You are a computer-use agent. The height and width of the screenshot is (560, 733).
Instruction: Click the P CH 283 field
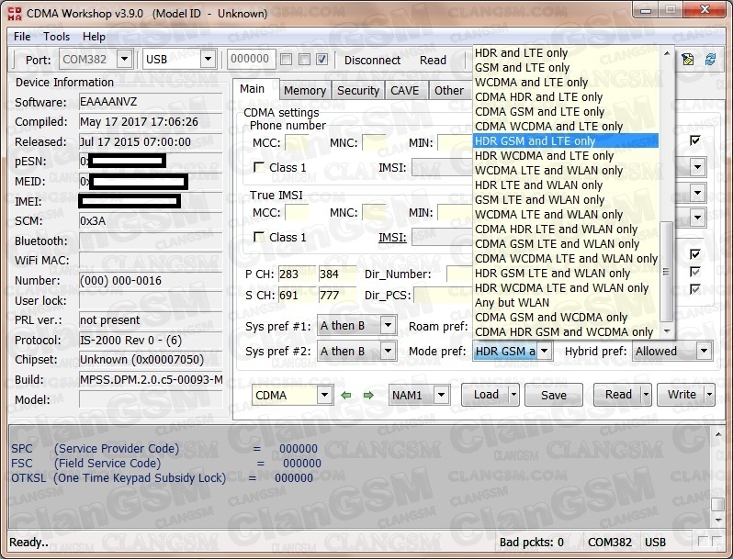click(298, 274)
